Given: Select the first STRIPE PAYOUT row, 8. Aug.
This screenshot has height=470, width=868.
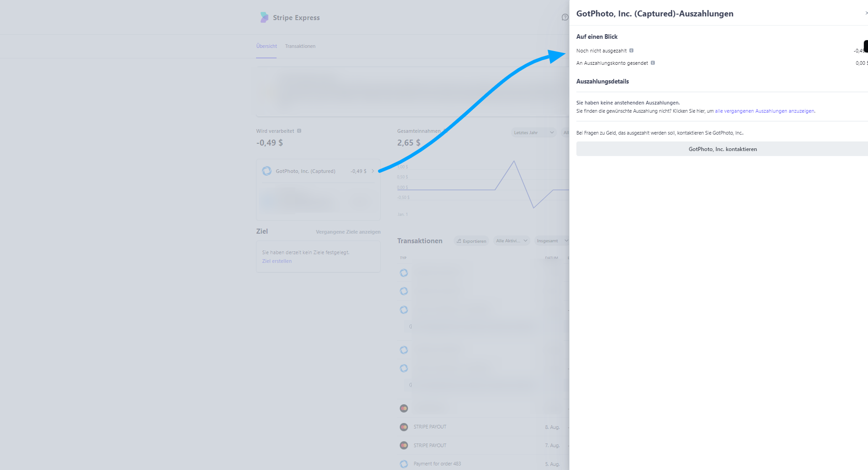Looking at the screenshot, I should [484, 427].
